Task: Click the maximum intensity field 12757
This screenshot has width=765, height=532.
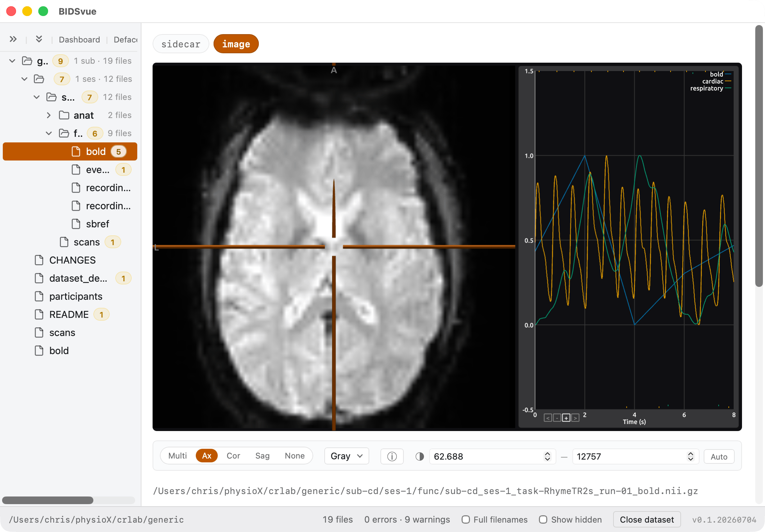Action: (635, 456)
